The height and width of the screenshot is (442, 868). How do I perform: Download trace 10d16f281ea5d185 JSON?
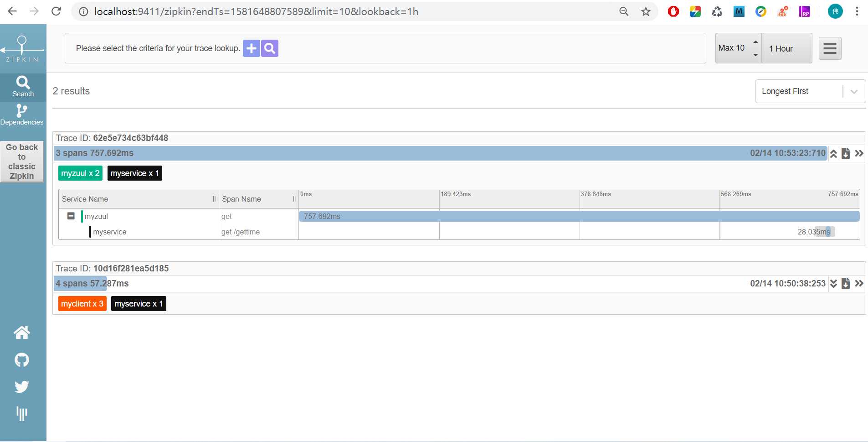point(846,283)
